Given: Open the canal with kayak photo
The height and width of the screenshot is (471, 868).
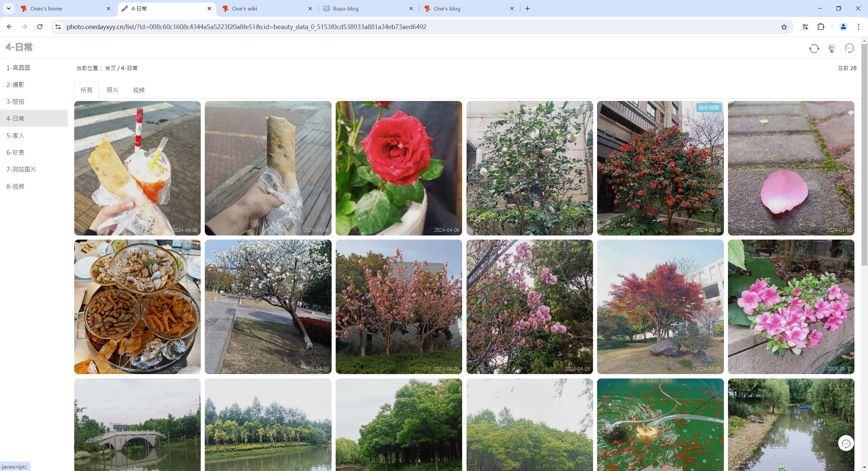Looking at the screenshot, I should click(x=791, y=425).
